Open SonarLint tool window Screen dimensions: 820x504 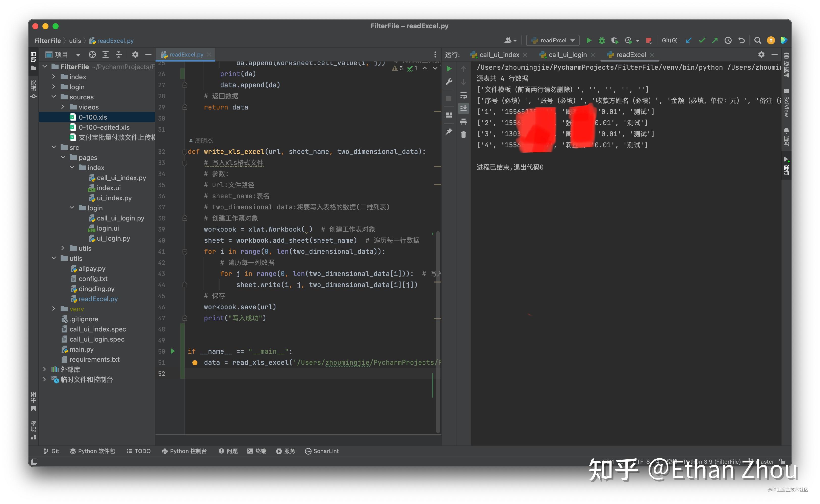pyautogui.click(x=322, y=451)
